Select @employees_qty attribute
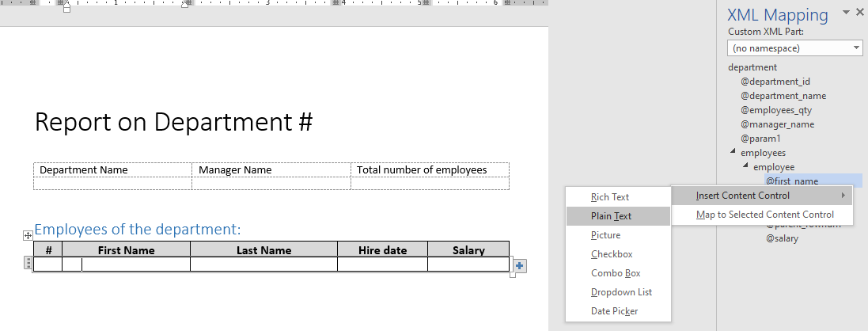Screen dimensions: 868x331 (x=776, y=110)
